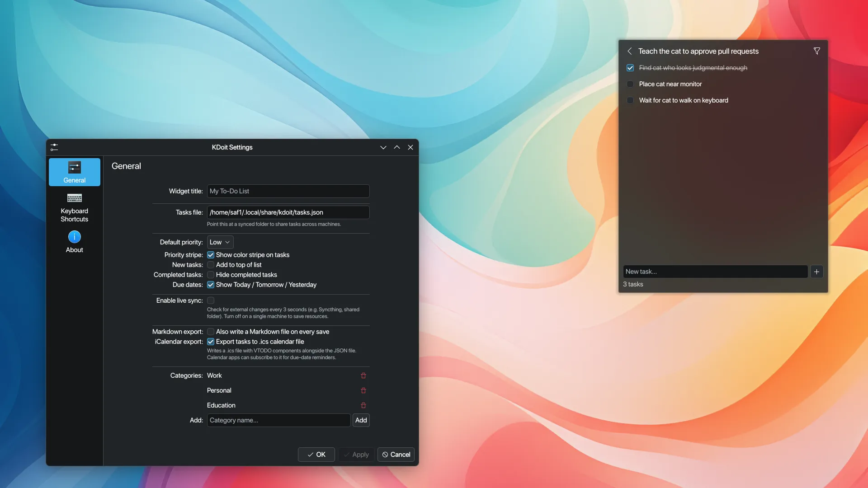This screenshot has width=868, height=488.
Task: Focus the Widget title field
Action: [288, 191]
